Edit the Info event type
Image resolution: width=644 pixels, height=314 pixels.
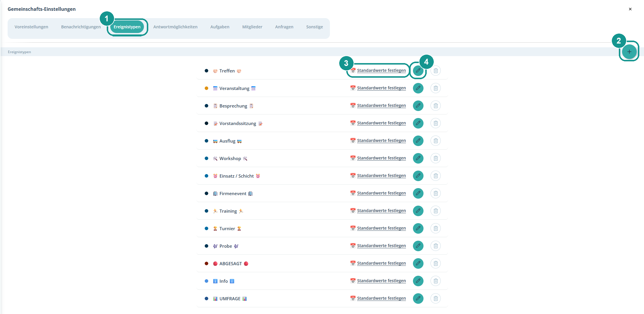(418, 281)
